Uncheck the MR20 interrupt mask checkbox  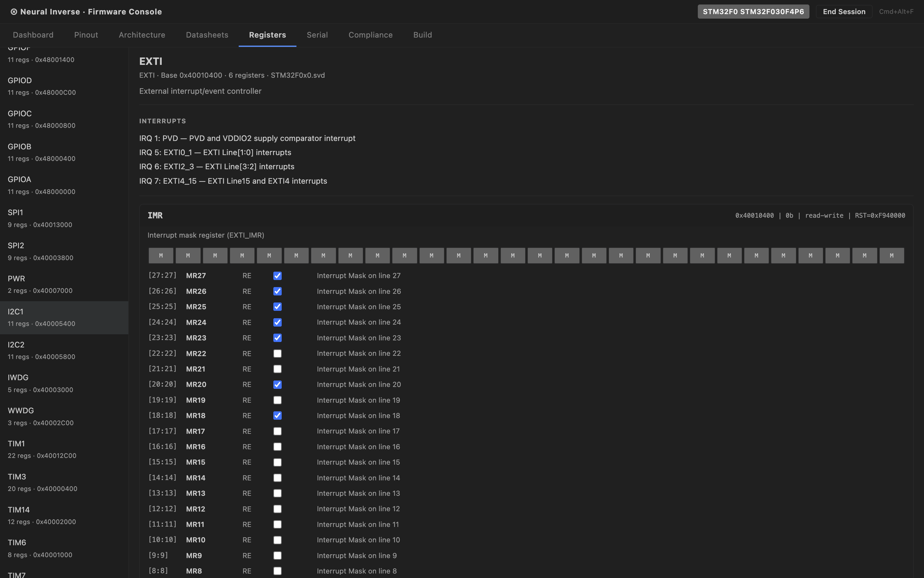(x=278, y=385)
